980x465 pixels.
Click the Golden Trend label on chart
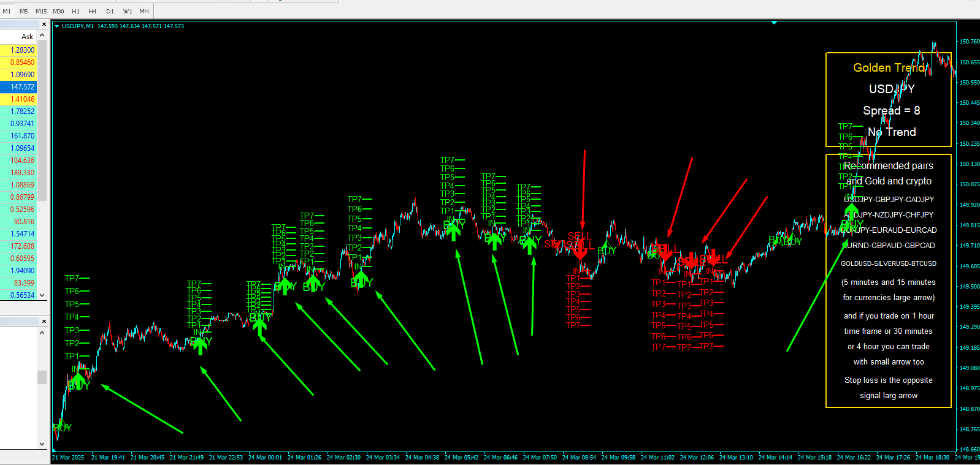coord(889,68)
